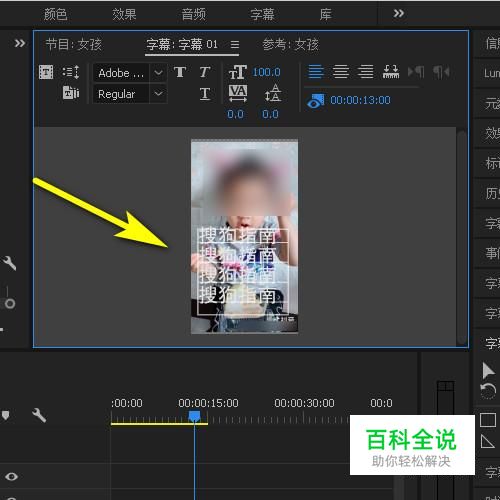This screenshot has width=500, height=500.
Task: Switch to the 库 workspace tab
Action: (326, 14)
